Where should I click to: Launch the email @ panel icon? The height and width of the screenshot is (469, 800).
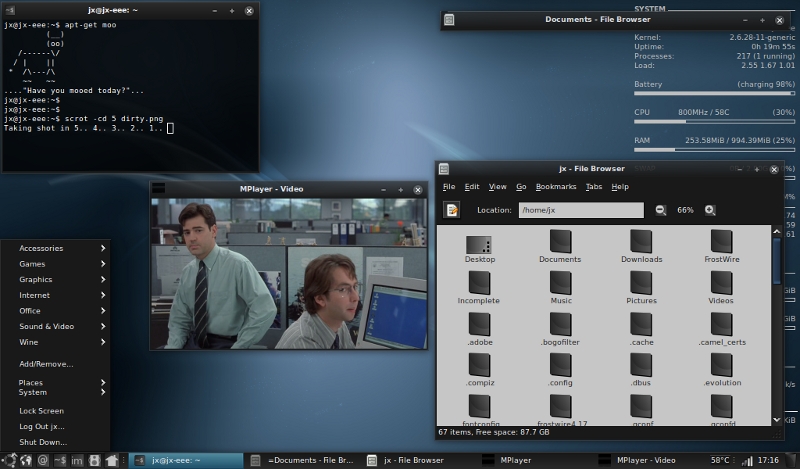(43, 460)
